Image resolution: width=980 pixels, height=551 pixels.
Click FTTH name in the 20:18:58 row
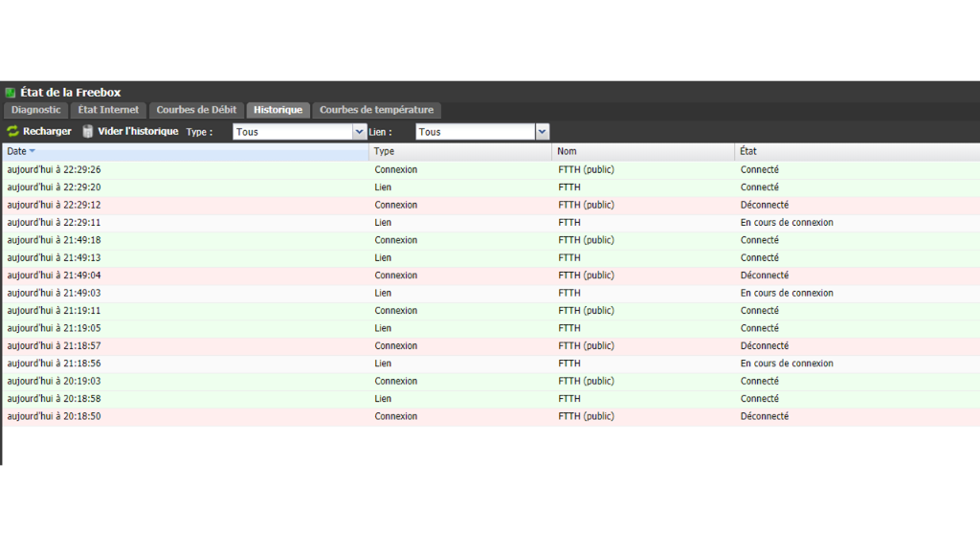click(569, 399)
